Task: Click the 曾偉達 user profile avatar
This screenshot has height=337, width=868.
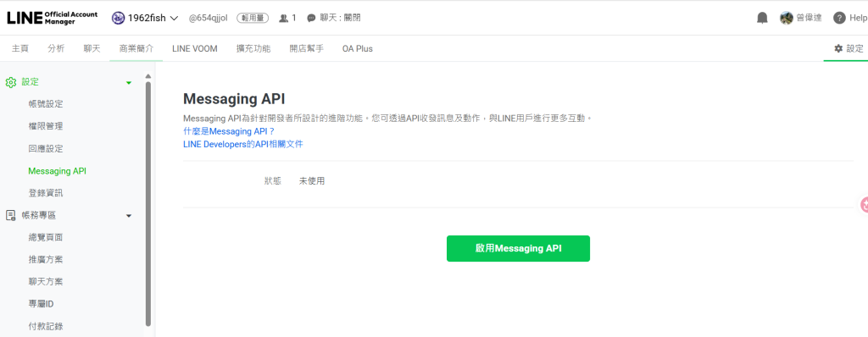Action: point(786,18)
